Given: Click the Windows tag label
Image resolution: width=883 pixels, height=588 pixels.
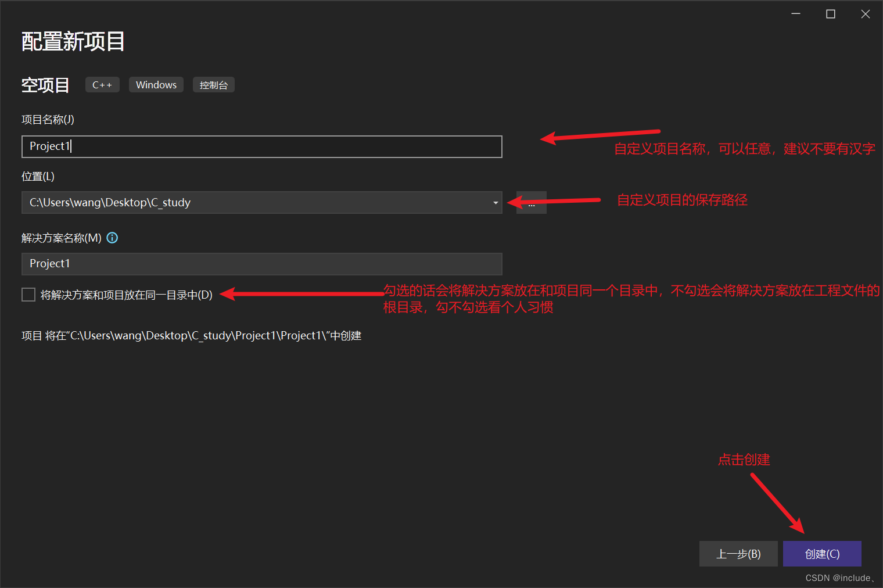Looking at the screenshot, I should pyautogui.click(x=156, y=85).
